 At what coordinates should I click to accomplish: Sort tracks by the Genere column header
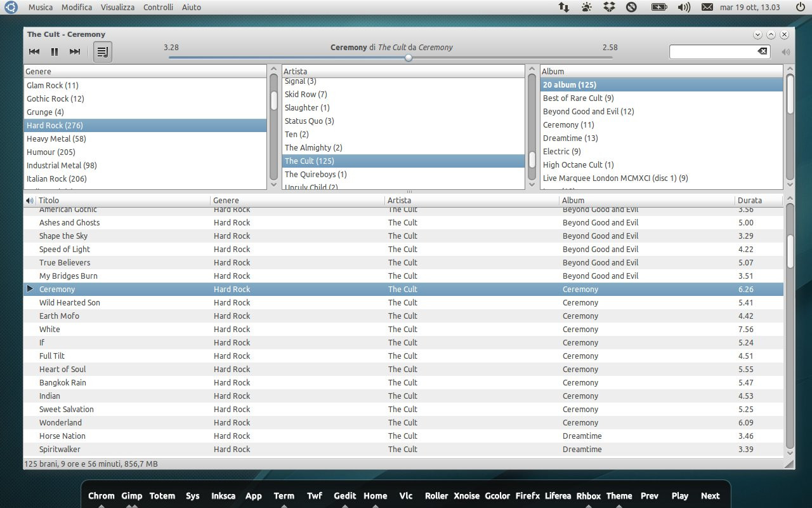point(298,200)
